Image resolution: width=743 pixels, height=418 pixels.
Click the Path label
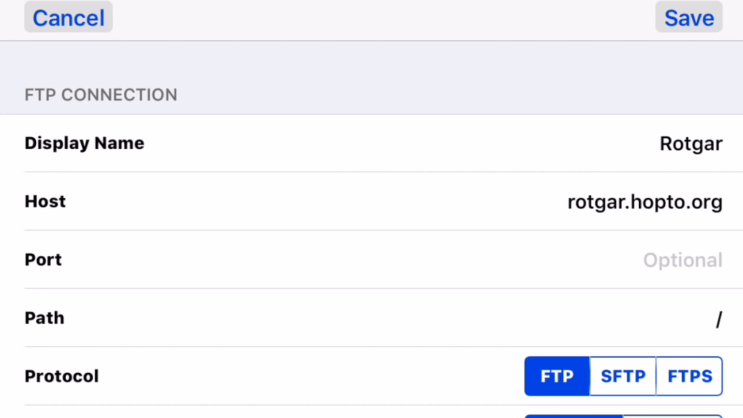tap(44, 319)
